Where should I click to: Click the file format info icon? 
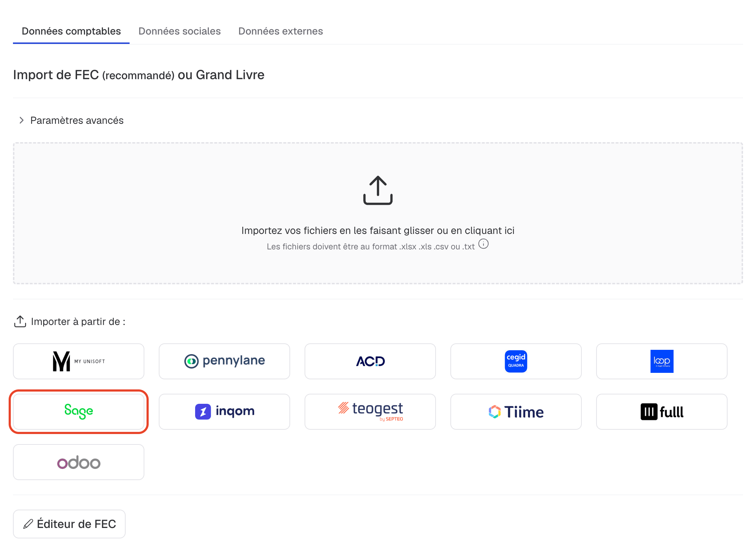coord(483,244)
